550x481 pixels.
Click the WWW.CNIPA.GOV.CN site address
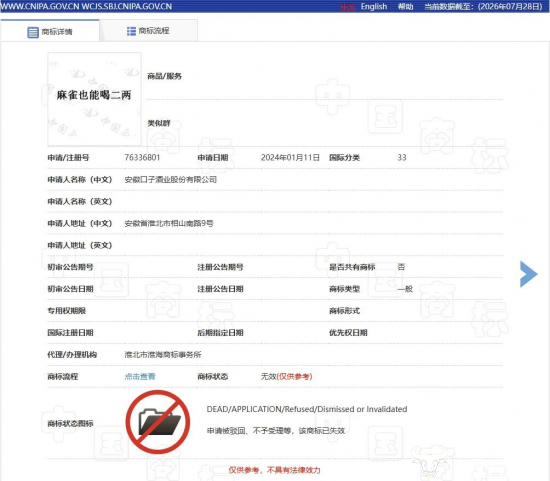point(40,7)
